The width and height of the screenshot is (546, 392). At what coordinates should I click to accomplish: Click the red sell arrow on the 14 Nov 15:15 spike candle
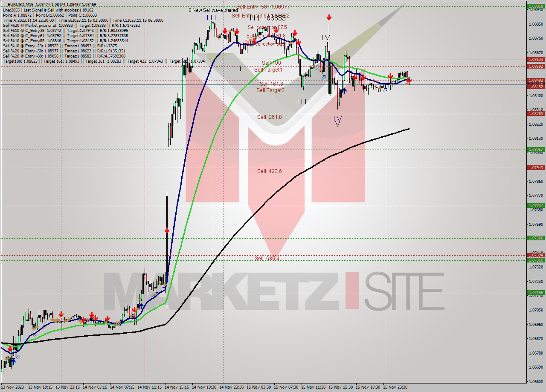pyautogui.click(x=167, y=231)
